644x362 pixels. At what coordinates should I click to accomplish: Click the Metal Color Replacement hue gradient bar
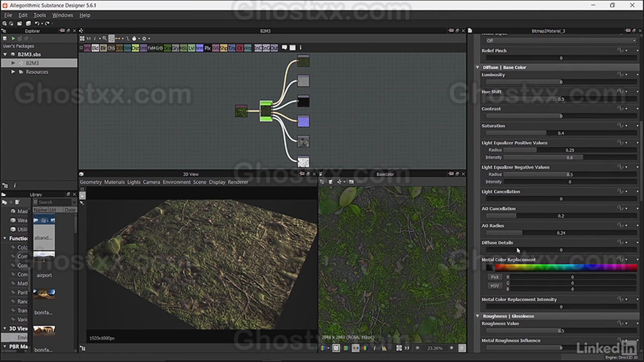point(566,268)
